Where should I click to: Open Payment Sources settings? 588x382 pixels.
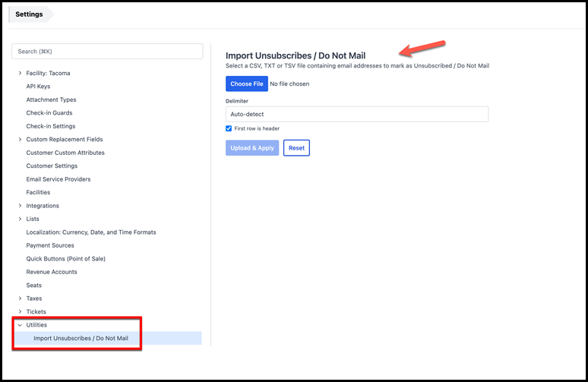click(x=50, y=245)
